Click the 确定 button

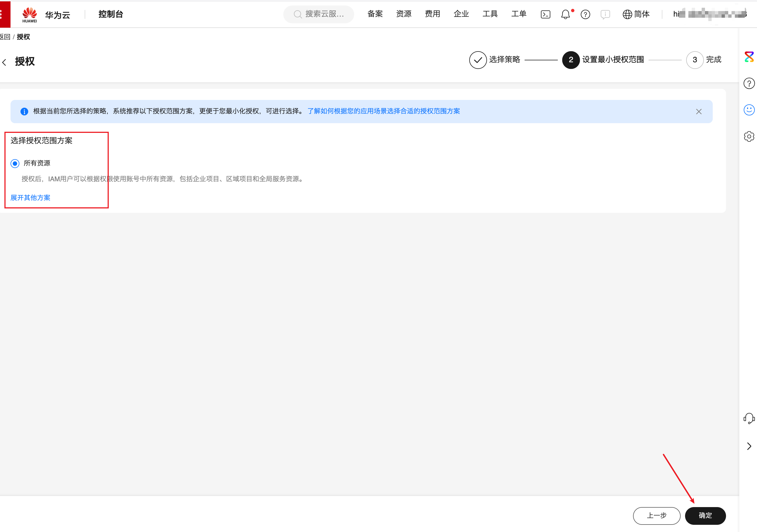click(705, 515)
